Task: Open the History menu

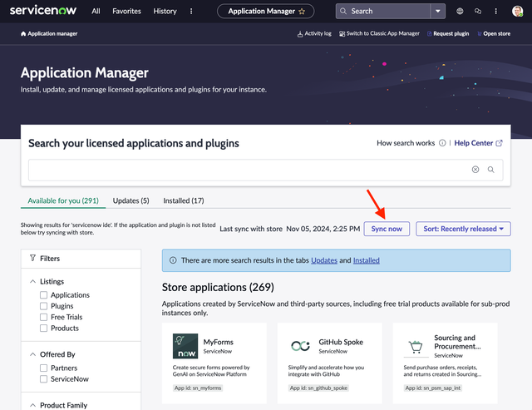Action: (x=165, y=11)
